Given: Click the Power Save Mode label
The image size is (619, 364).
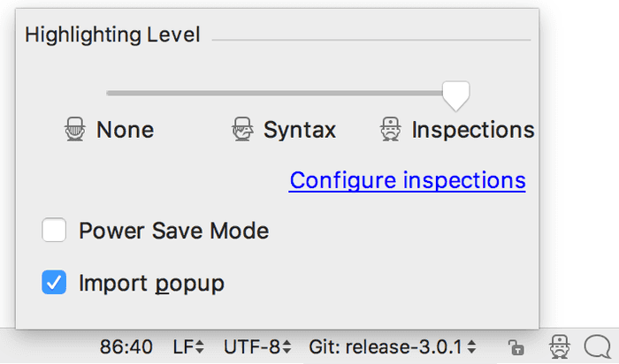Looking at the screenshot, I should click(x=173, y=231).
